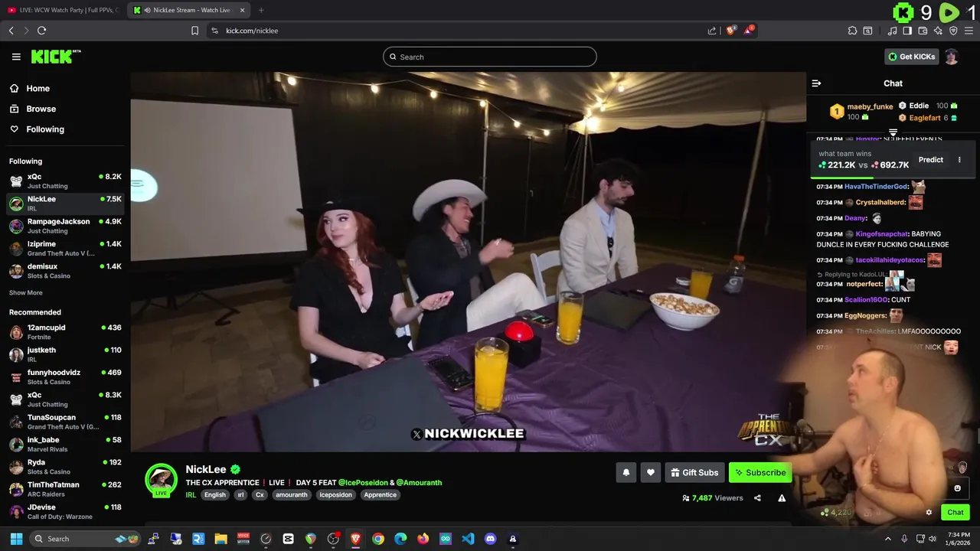Click the Predict button

click(931, 160)
